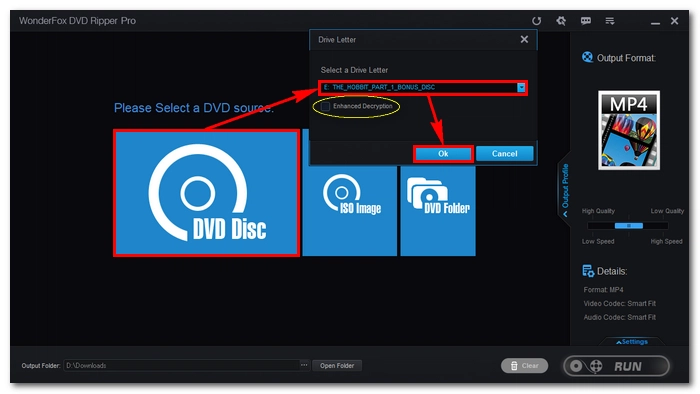Screen dimensions: 700x394
Task: Click the MP4 output format thumbnail
Action: click(x=629, y=130)
